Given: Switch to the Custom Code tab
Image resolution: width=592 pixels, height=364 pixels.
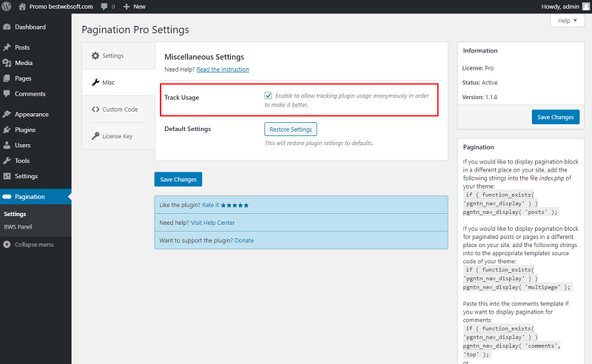Looking at the screenshot, I should pos(118,109).
